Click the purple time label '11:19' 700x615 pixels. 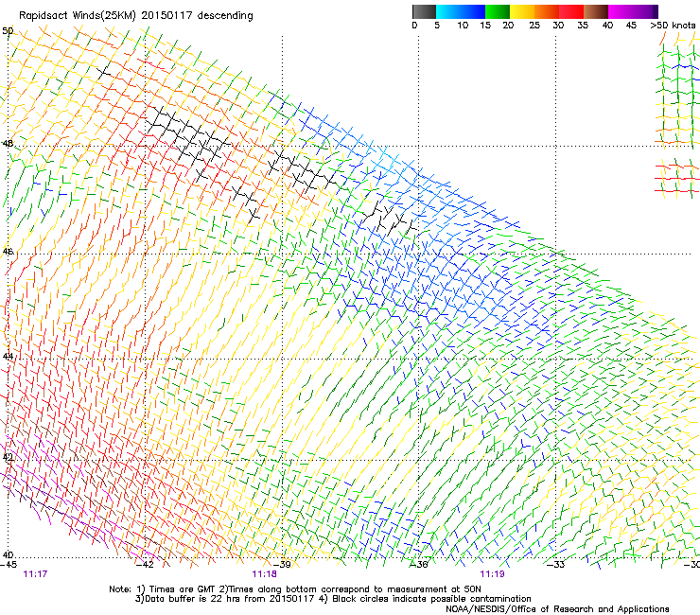pos(492,574)
